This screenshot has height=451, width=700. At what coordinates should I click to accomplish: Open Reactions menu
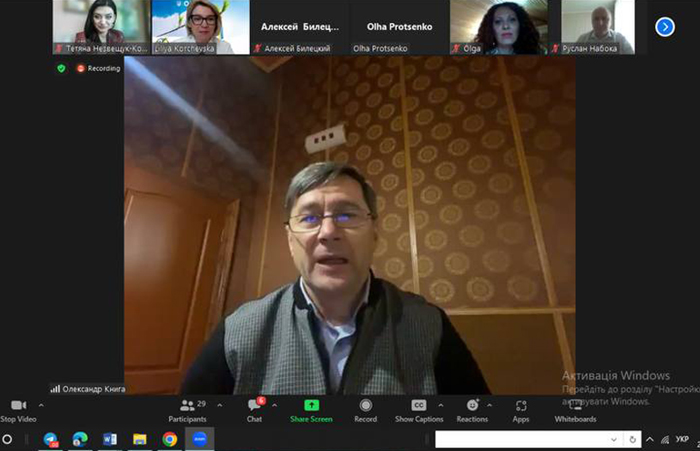coord(472,411)
